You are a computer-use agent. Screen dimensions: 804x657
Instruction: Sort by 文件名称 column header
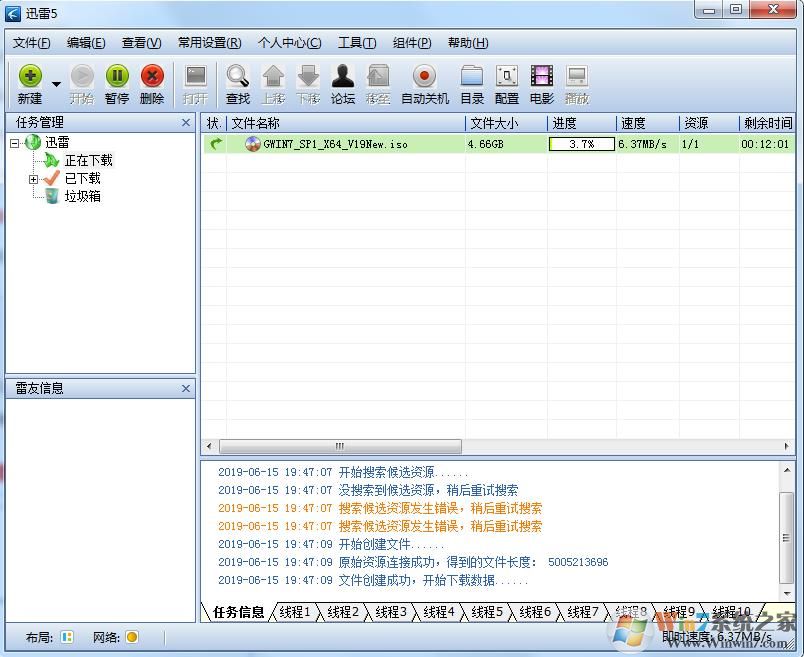(346, 123)
